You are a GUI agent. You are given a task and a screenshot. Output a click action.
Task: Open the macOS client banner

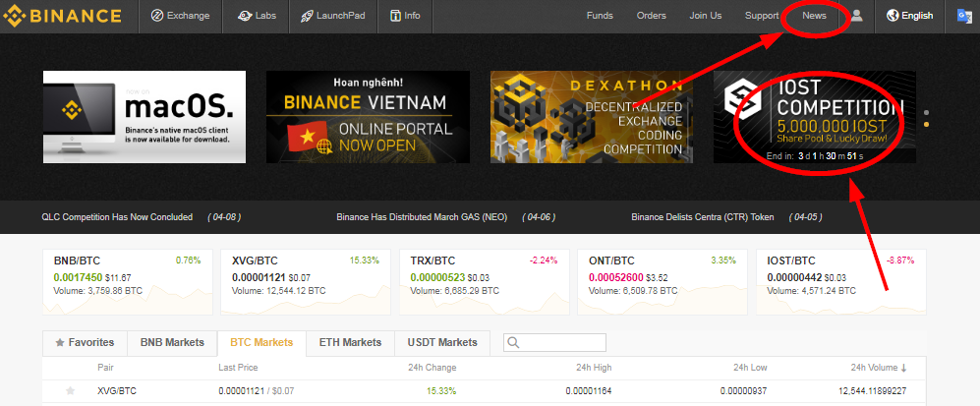(144, 117)
